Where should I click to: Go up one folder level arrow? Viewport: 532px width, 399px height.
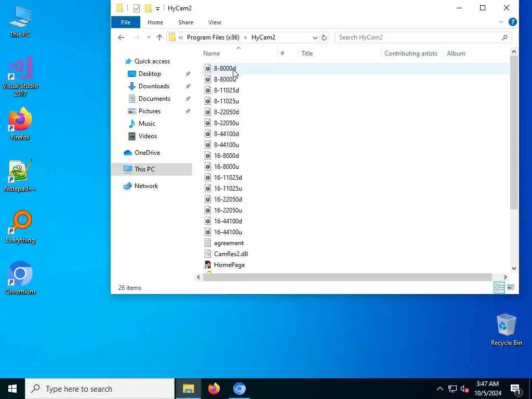159,37
